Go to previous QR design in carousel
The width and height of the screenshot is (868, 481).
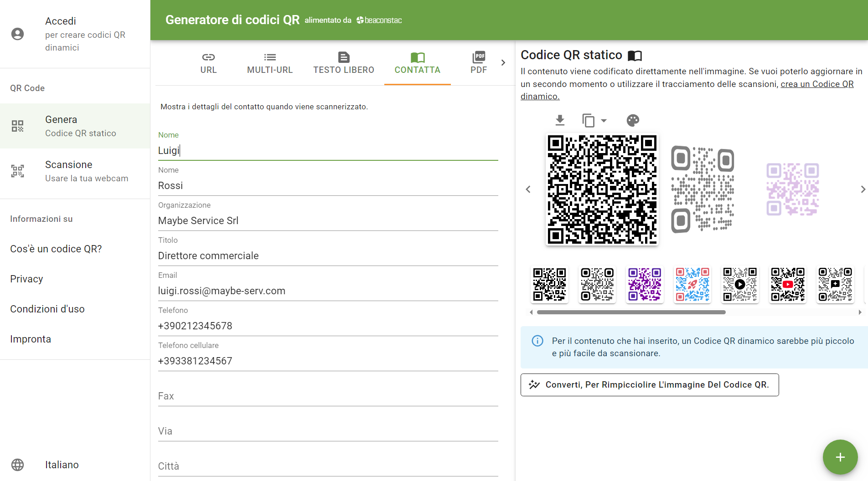tap(528, 189)
